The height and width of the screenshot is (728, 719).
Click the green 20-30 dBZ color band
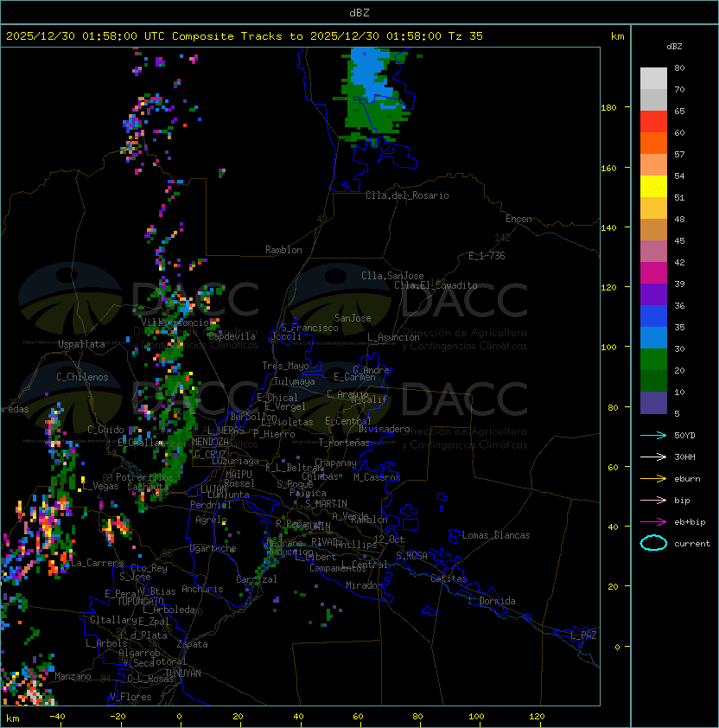(653, 360)
